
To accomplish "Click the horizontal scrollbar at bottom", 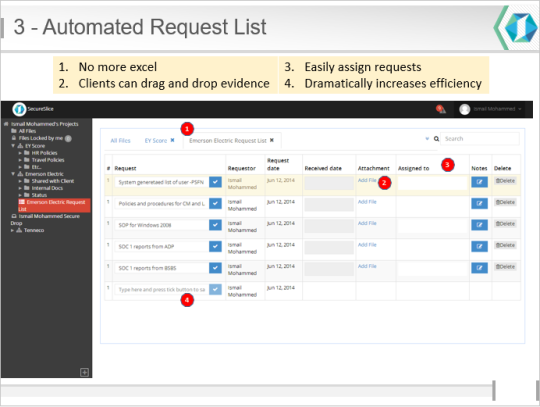I will click(247, 391).
